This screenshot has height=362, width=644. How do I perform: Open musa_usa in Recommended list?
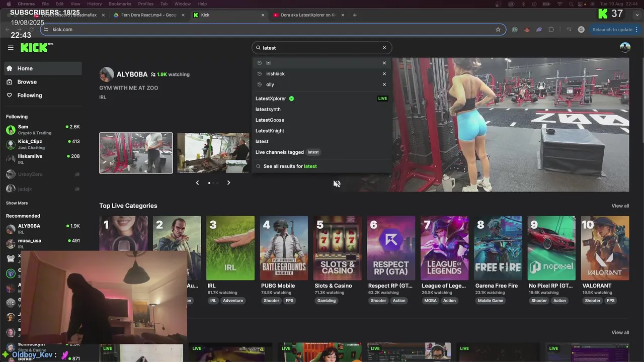point(43,243)
